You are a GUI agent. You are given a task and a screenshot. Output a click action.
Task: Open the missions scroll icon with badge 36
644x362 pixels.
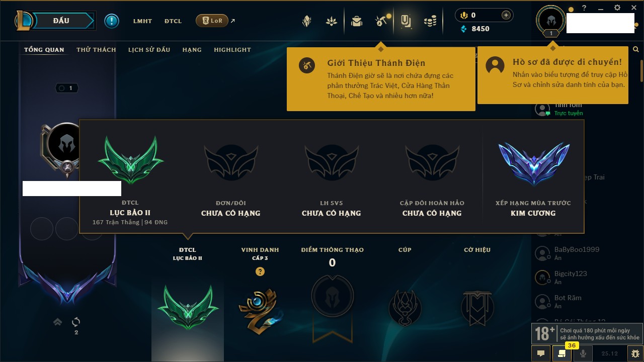(x=561, y=353)
